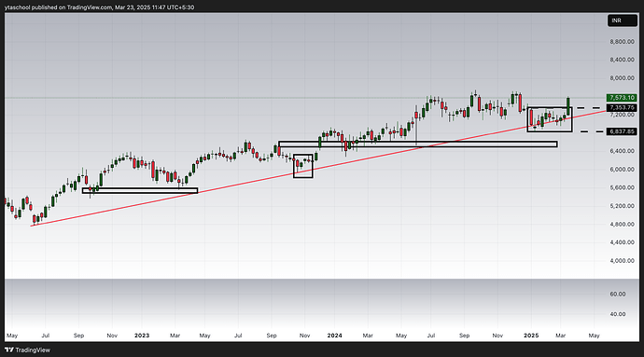Click the Nov label just before 2023
Screen dimensions: 644x357
click(112, 336)
